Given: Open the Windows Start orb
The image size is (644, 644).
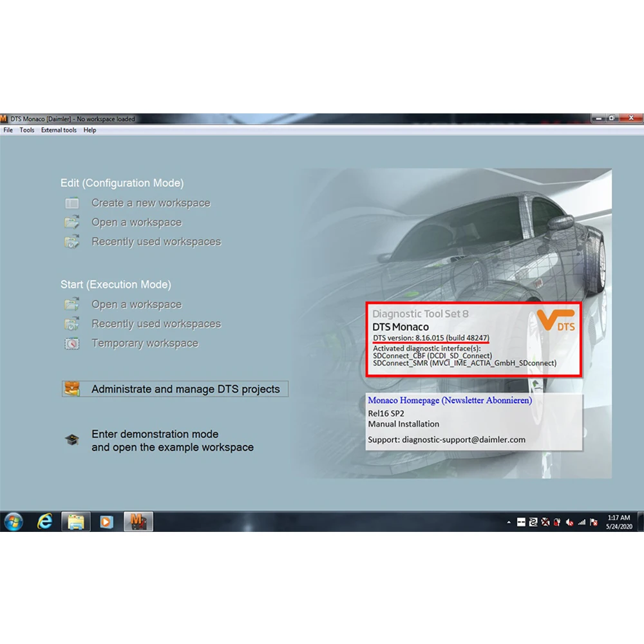Looking at the screenshot, I should (14, 522).
